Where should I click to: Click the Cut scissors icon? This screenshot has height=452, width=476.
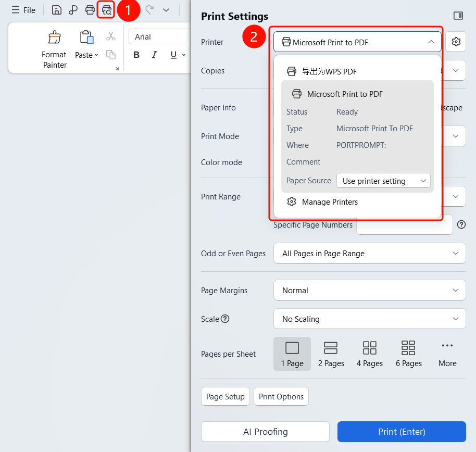point(111,36)
